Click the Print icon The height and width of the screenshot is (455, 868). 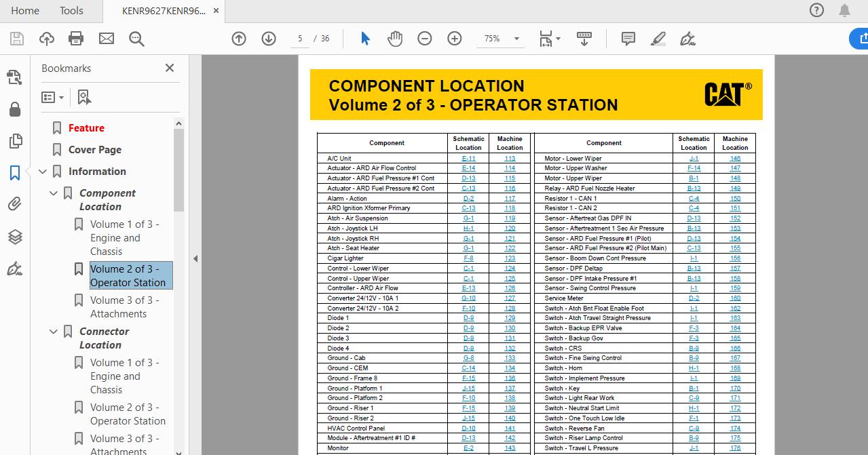[77, 39]
